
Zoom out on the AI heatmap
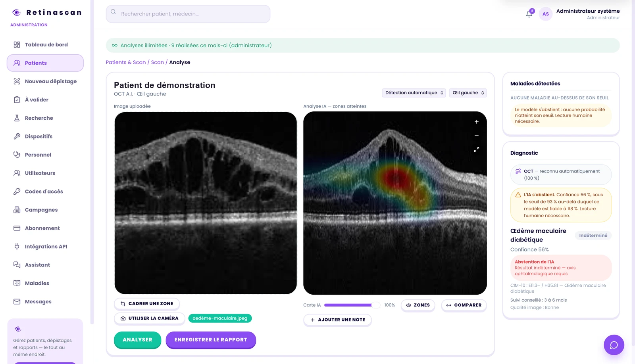click(x=476, y=136)
